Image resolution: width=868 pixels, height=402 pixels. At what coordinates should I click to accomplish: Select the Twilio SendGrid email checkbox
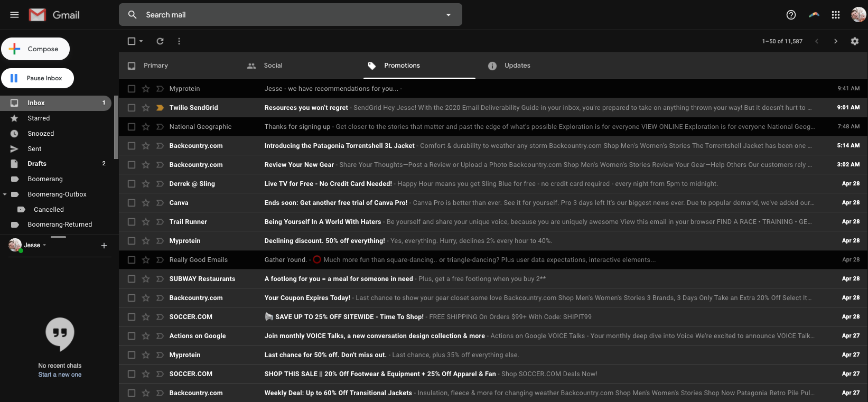(x=132, y=108)
